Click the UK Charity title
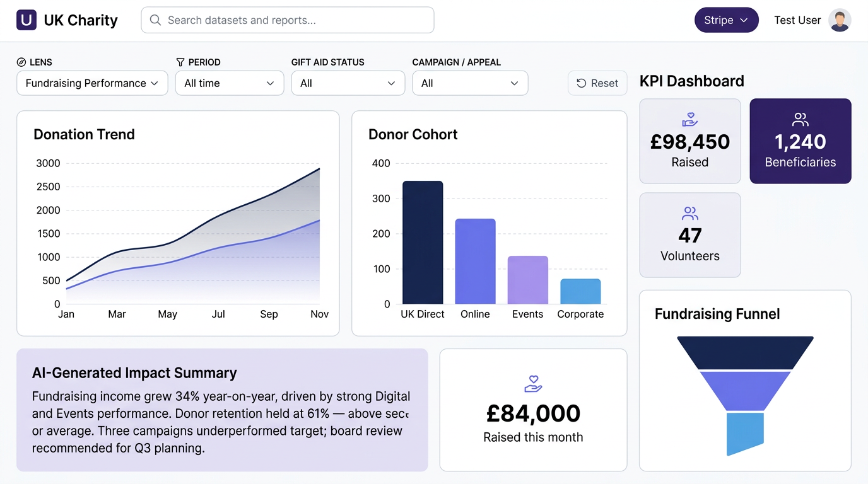 81,20
